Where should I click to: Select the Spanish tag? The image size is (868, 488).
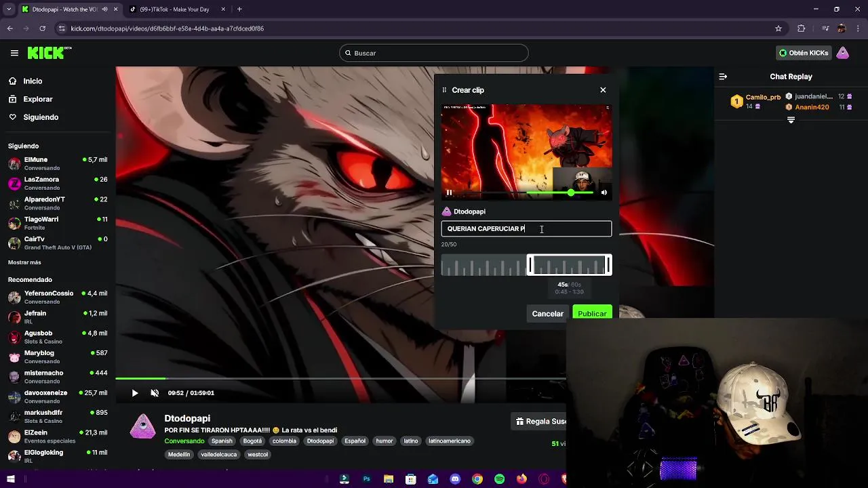pyautogui.click(x=222, y=441)
